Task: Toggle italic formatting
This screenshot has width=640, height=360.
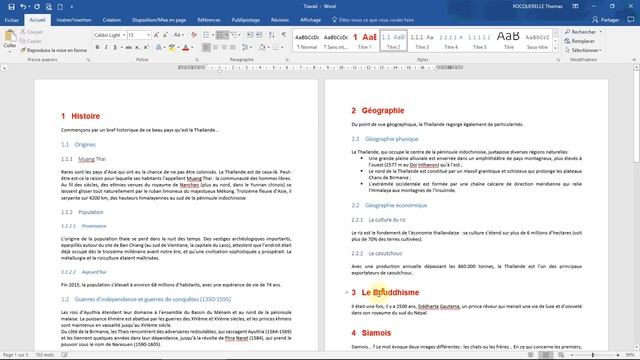Action: click(106, 47)
